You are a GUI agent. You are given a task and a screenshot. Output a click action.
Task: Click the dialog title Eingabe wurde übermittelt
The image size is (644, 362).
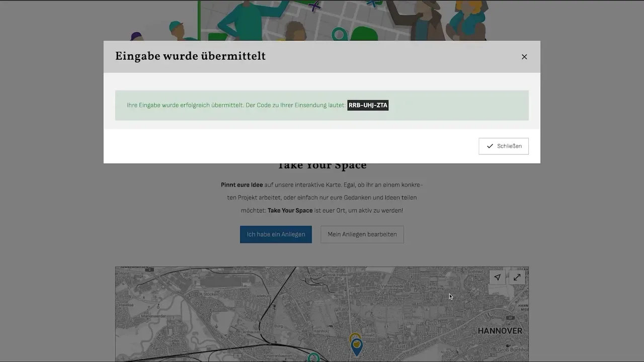(x=190, y=56)
